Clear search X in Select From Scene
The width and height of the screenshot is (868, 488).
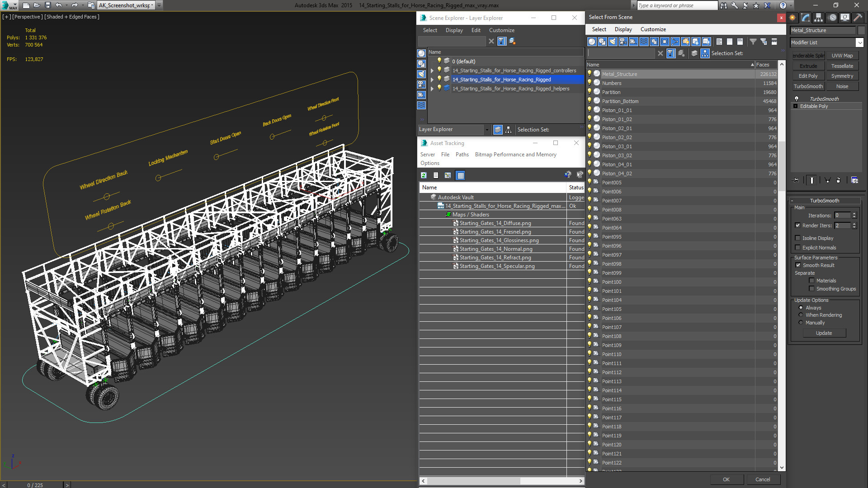click(660, 53)
